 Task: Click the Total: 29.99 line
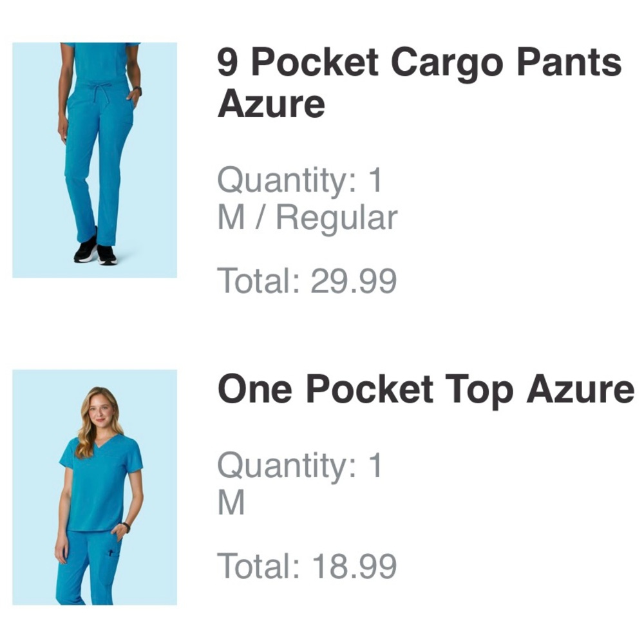[x=307, y=281]
